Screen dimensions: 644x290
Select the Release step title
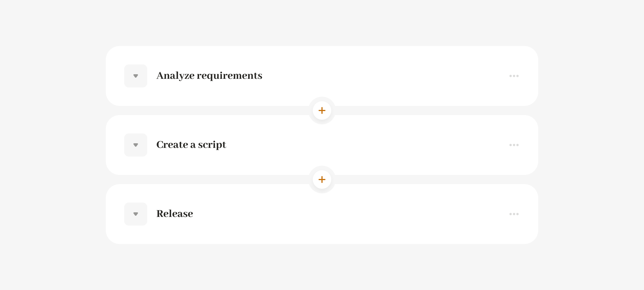pos(175,214)
